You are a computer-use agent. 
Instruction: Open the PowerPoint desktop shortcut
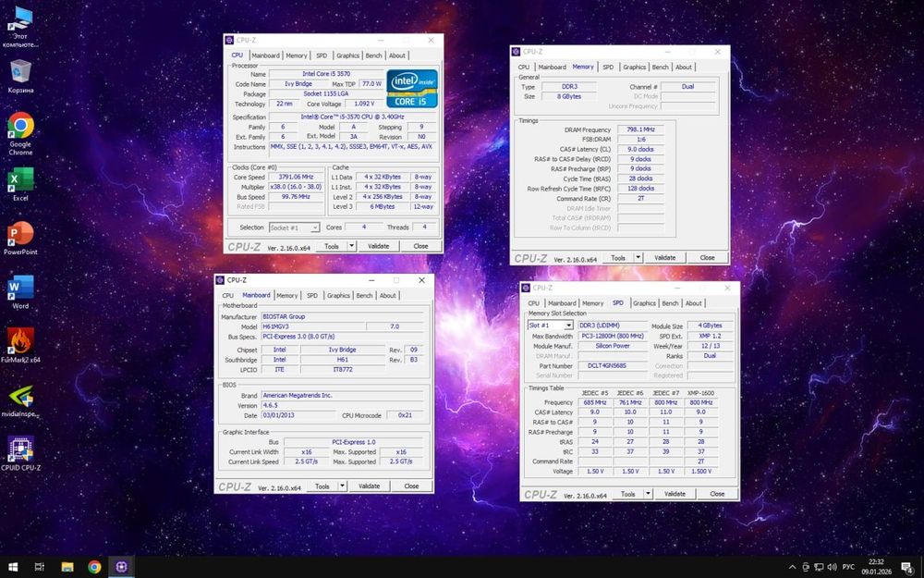tap(20, 239)
